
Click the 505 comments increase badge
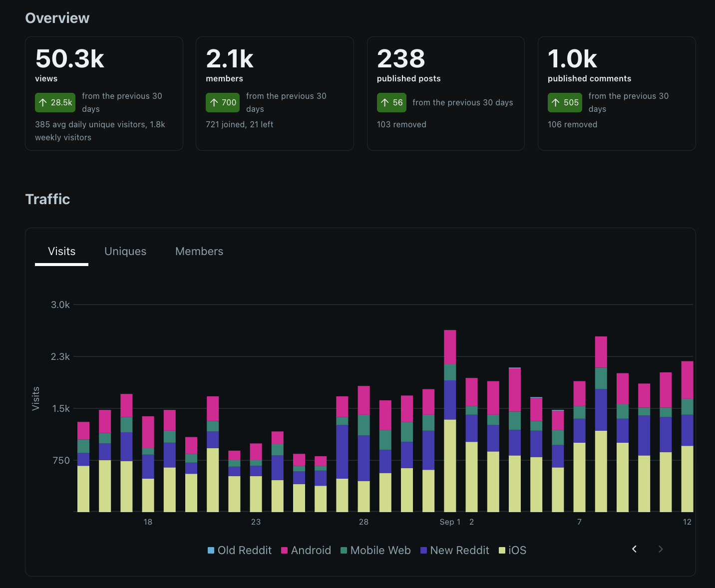tap(565, 102)
